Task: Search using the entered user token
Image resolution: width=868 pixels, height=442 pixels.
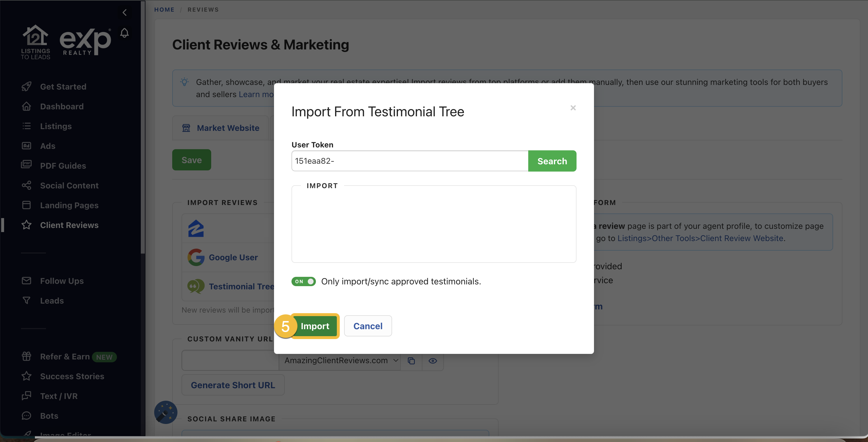Action: [x=552, y=161]
